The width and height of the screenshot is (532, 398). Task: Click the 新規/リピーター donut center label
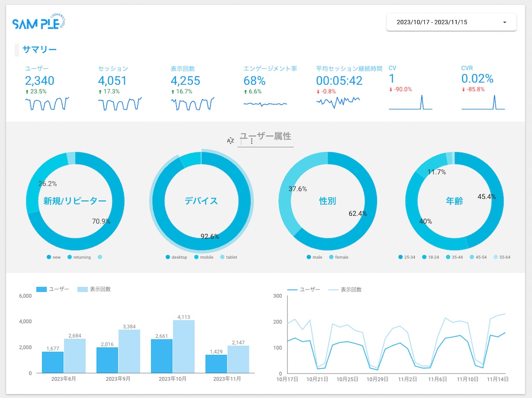(75, 201)
